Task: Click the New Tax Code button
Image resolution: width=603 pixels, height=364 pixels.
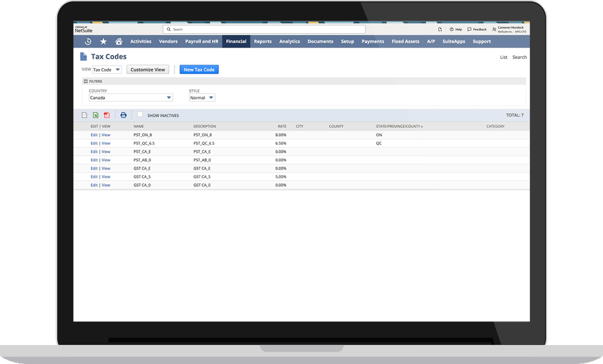Action: (199, 70)
